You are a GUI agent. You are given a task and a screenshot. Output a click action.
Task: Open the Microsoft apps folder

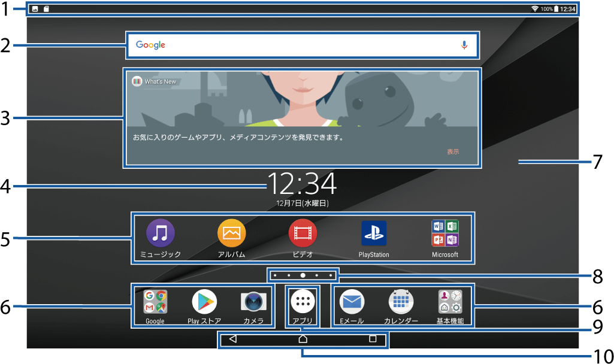tap(445, 233)
